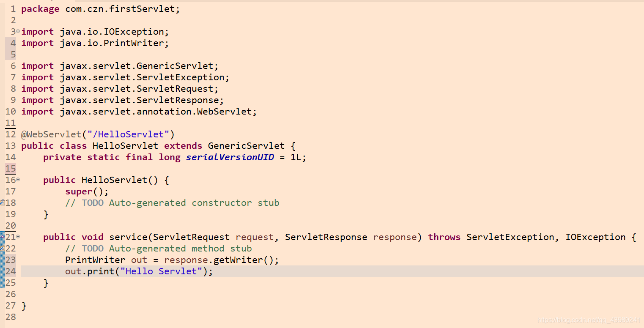Click the package name com.czn.firstServlet
This screenshot has width=644, height=328.
click(120, 9)
